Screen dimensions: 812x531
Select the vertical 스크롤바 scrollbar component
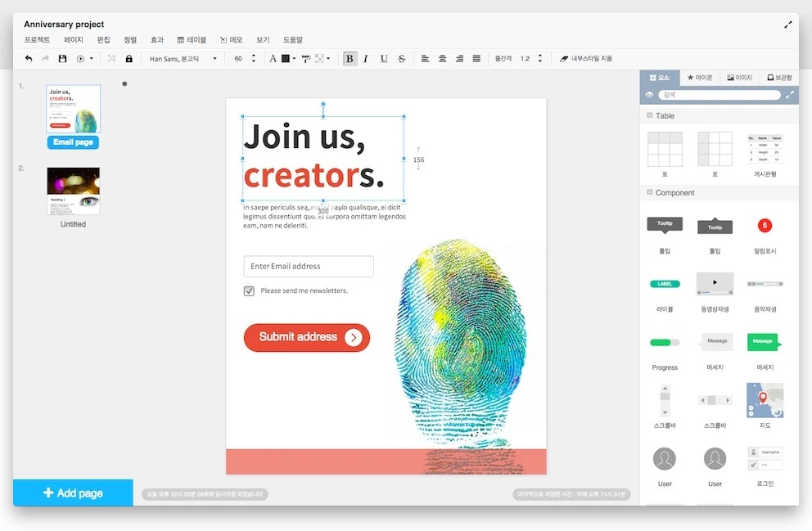(665, 400)
